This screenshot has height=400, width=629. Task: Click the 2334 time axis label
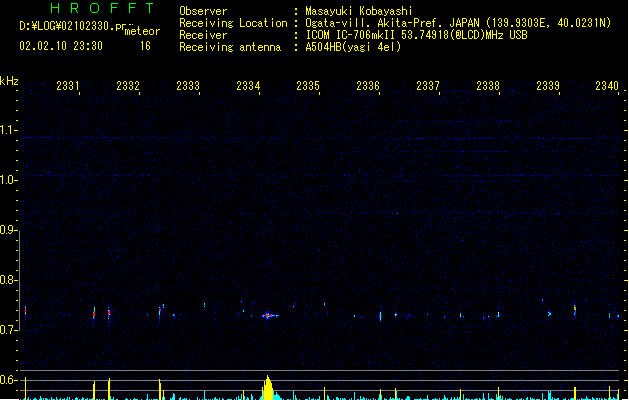(x=248, y=86)
